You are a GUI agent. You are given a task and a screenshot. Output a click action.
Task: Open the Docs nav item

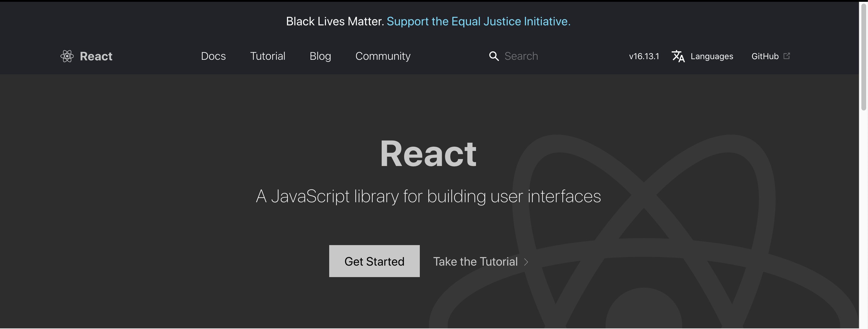click(213, 56)
